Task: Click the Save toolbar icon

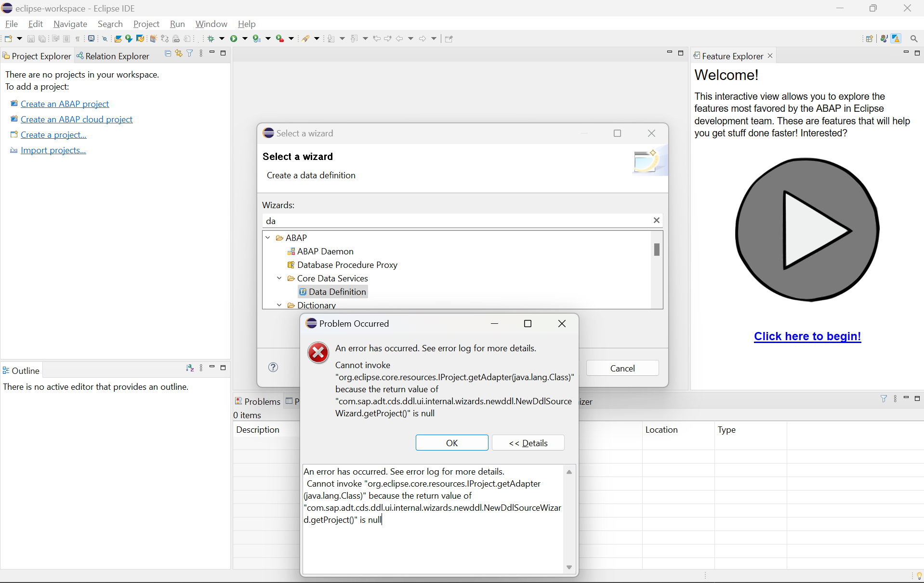Action: coord(31,39)
